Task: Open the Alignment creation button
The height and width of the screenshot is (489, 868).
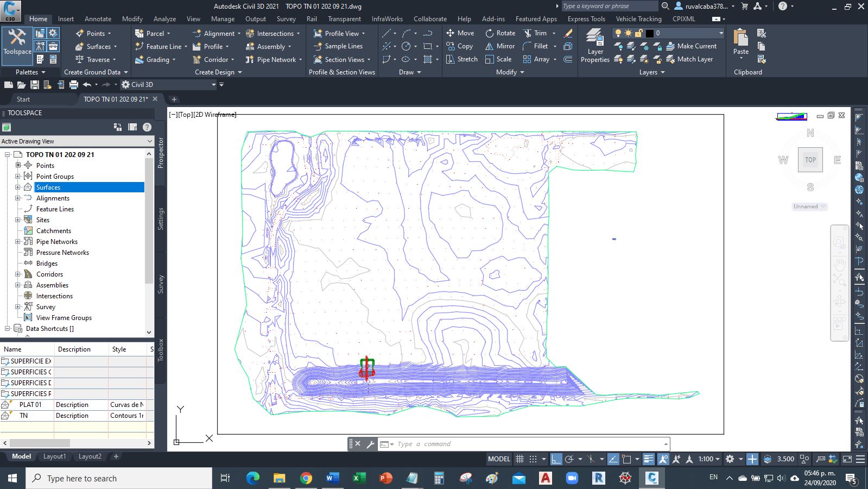Action: (216, 33)
